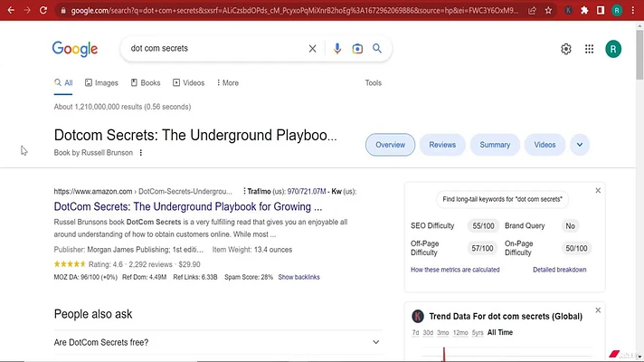Switch to the Images results tab

[101, 83]
